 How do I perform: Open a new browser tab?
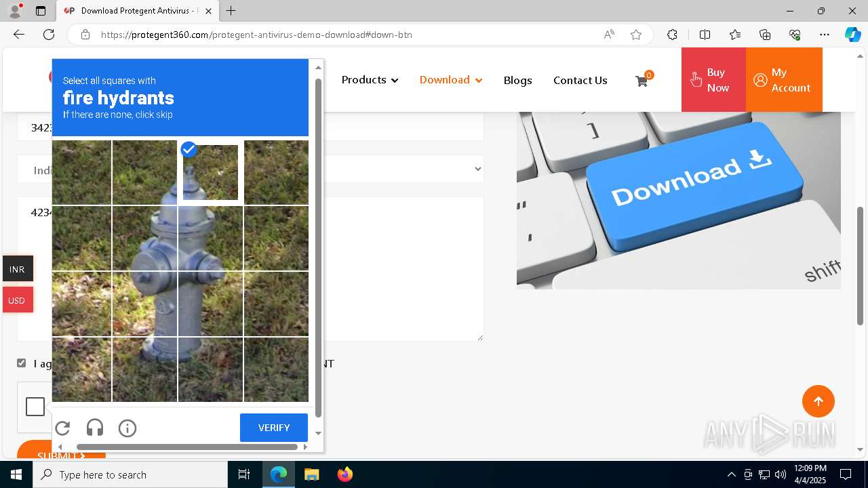(x=231, y=11)
